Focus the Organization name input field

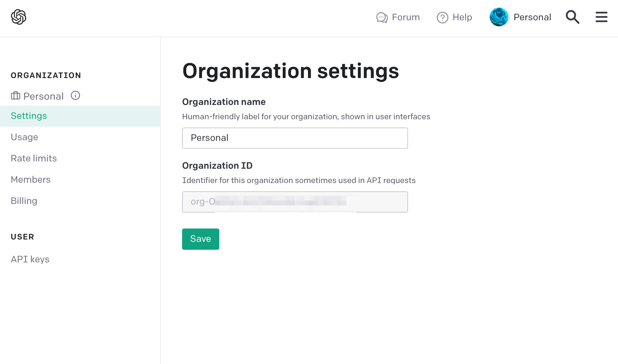click(x=295, y=138)
